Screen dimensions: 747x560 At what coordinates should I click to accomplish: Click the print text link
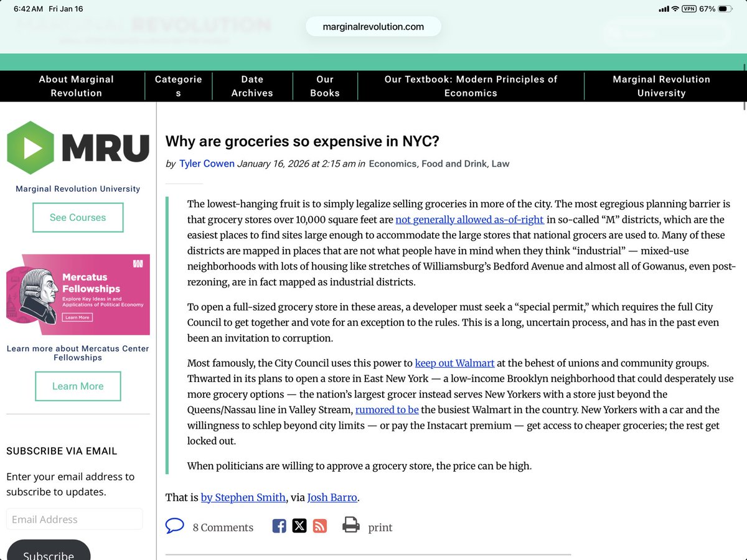coord(380,528)
